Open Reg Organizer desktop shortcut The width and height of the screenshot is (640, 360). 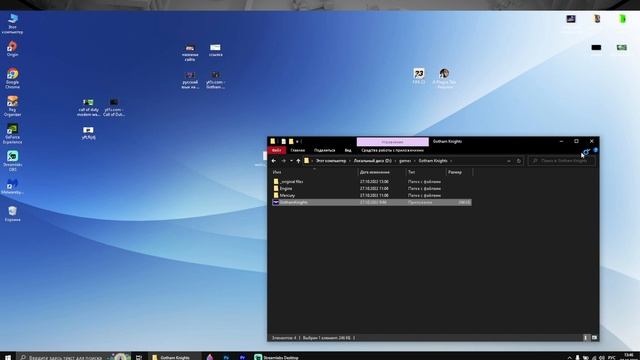(x=12, y=106)
